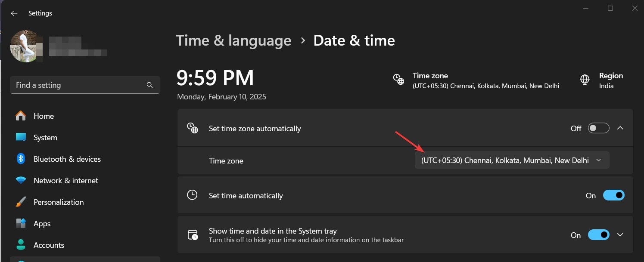Open Network & internet via its Wi-Fi icon
This screenshot has width=644, height=262.
(x=20, y=180)
